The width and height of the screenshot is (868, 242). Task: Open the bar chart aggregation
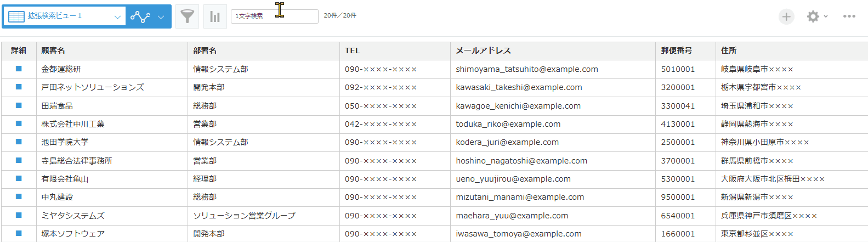[x=215, y=16]
